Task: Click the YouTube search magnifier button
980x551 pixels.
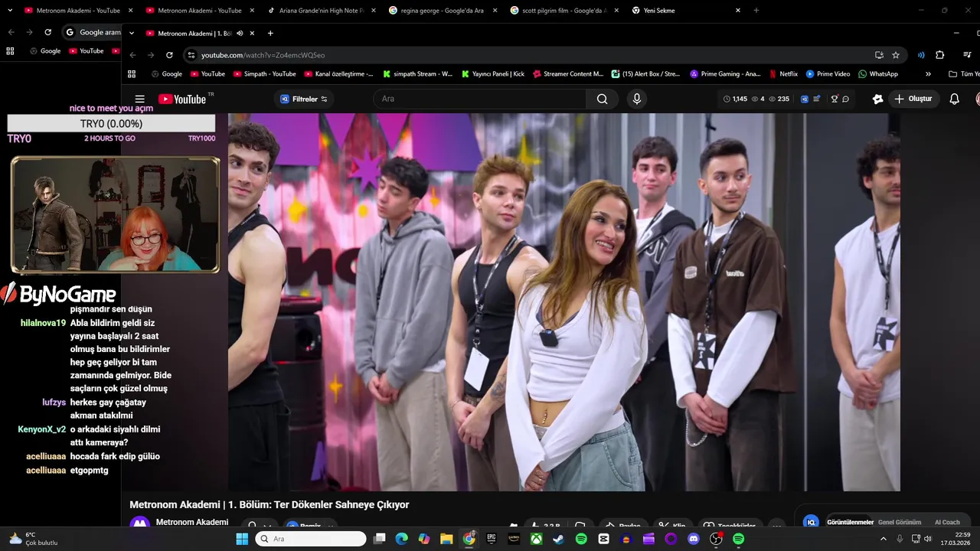Action: (x=603, y=99)
